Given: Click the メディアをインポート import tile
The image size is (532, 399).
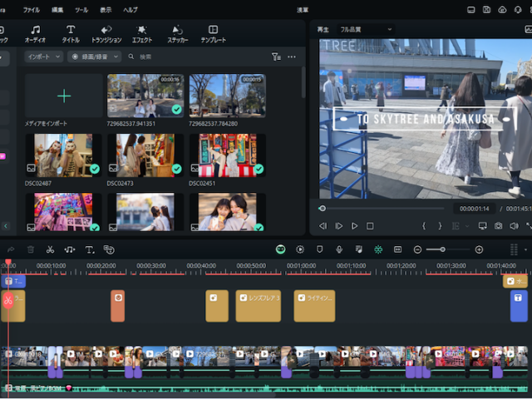Looking at the screenshot, I should click(x=63, y=96).
